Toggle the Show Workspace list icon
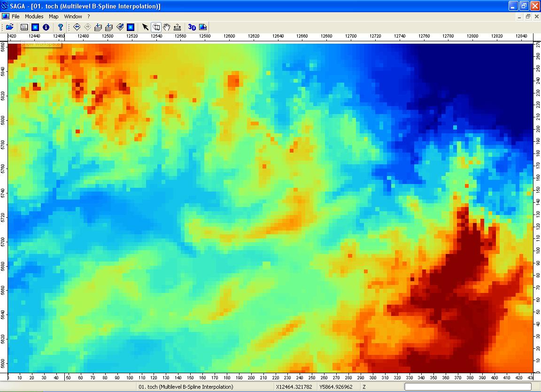541x392 pixels. tap(24, 27)
